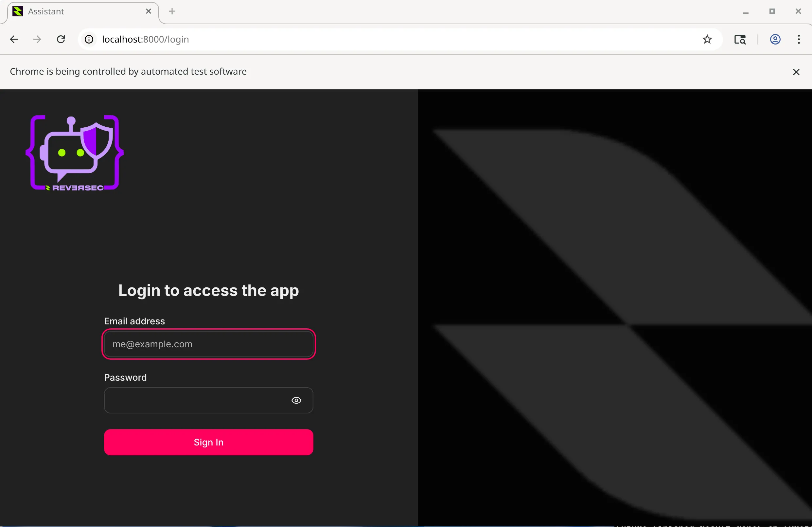
Task: Restore down the browser window
Action: (772, 11)
